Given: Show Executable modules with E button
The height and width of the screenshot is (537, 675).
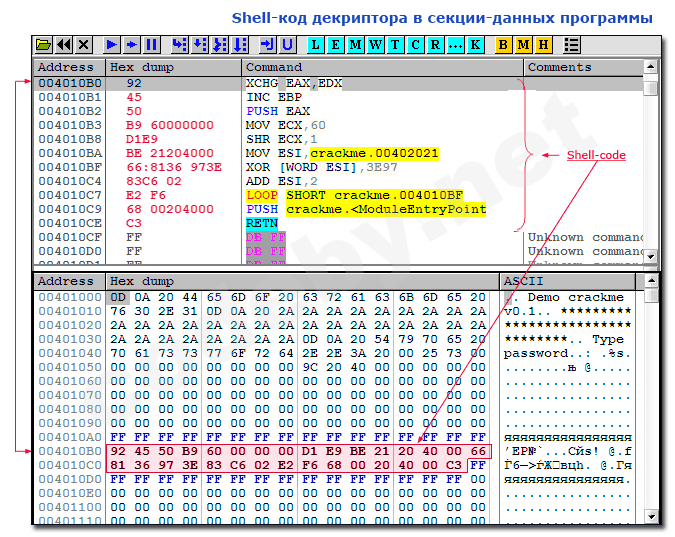Looking at the screenshot, I should tap(335, 45).
